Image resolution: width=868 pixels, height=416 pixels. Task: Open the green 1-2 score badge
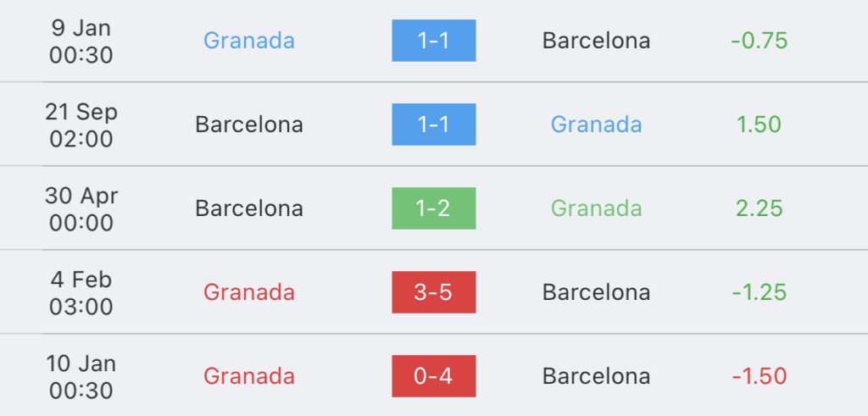coord(433,208)
